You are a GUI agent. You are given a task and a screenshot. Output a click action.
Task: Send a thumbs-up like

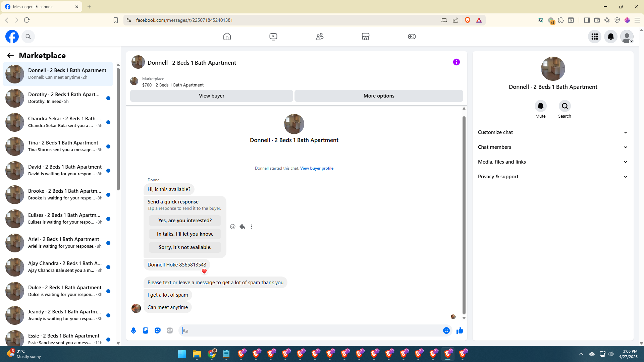point(460,330)
